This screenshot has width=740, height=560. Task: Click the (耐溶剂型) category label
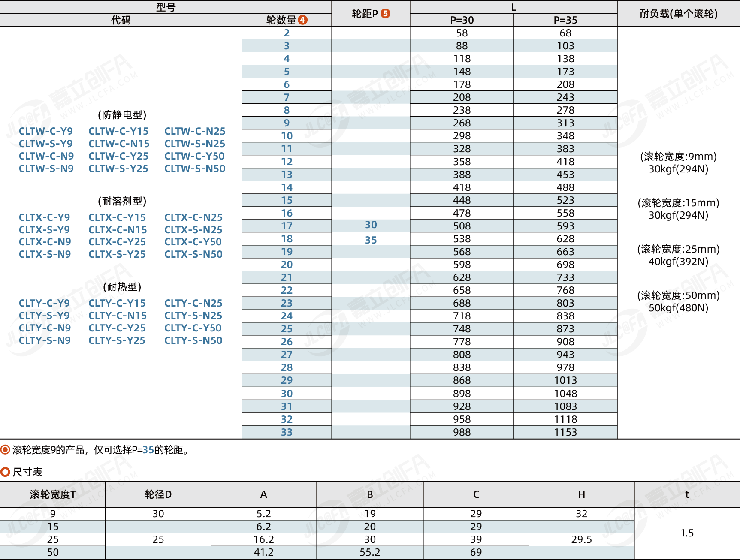[x=122, y=201]
